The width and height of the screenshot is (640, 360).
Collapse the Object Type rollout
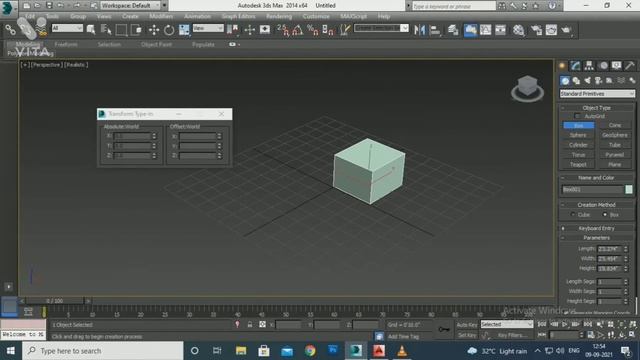(x=597, y=108)
